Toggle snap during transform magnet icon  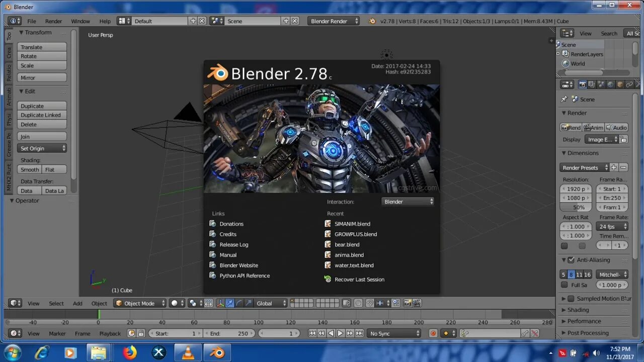pos(369,303)
